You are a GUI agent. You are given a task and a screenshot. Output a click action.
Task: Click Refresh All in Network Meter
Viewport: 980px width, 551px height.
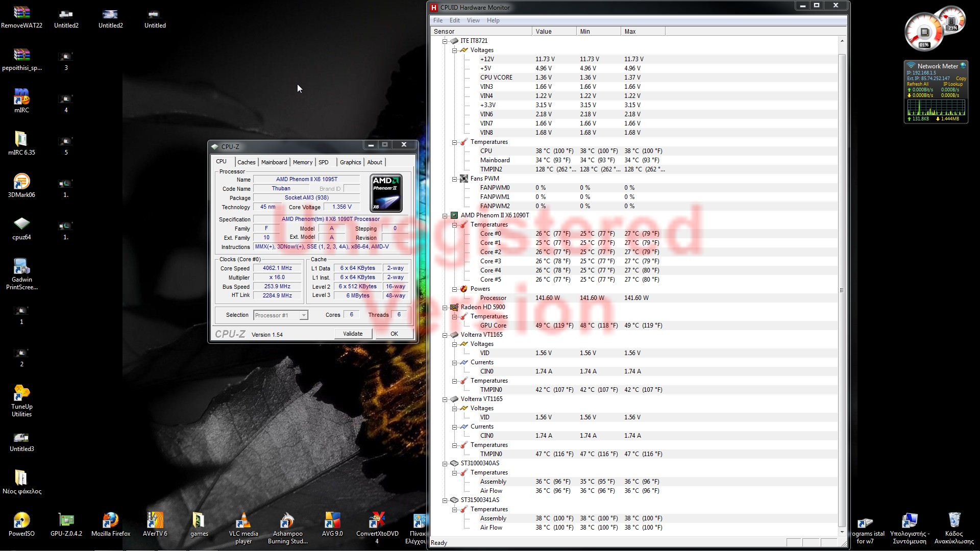(x=917, y=84)
